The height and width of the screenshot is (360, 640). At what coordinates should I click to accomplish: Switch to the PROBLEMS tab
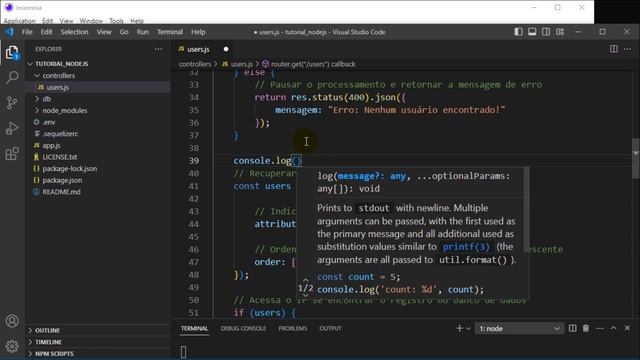point(293,328)
